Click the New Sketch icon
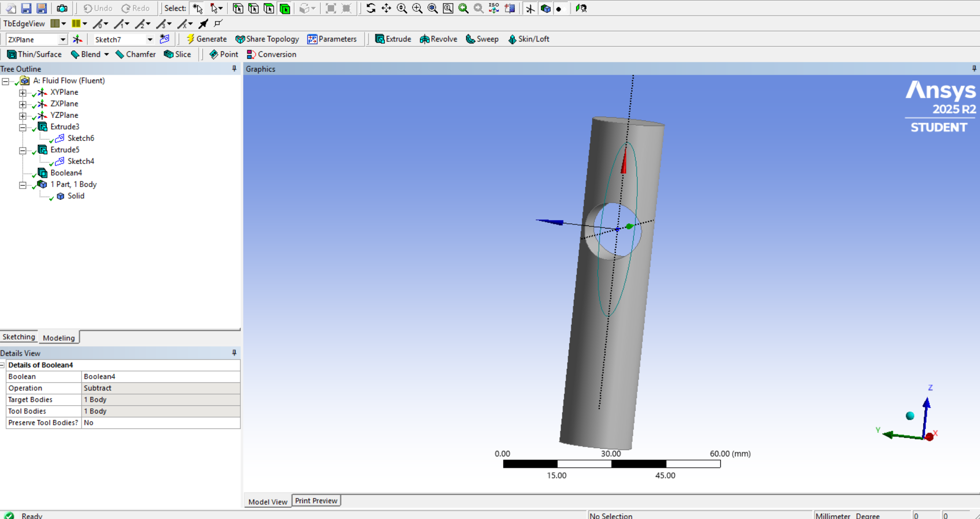 tap(164, 39)
